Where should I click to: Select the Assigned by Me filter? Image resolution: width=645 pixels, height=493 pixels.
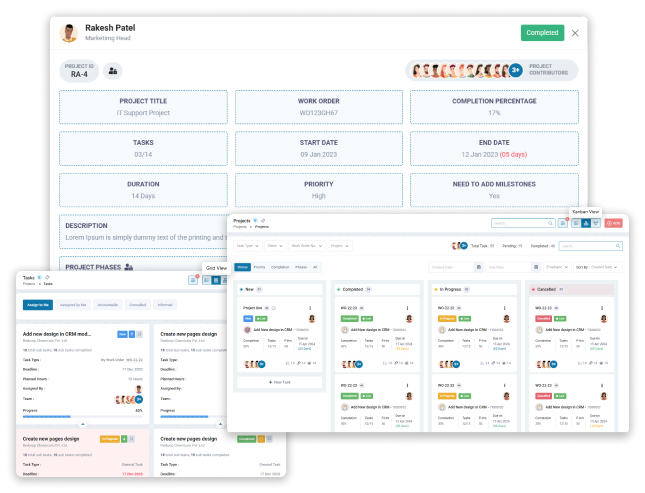(x=73, y=305)
